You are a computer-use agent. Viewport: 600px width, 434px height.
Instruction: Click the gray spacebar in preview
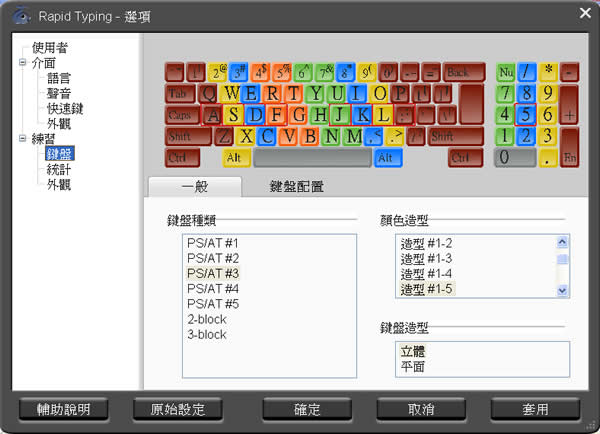click(x=312, y=158)
